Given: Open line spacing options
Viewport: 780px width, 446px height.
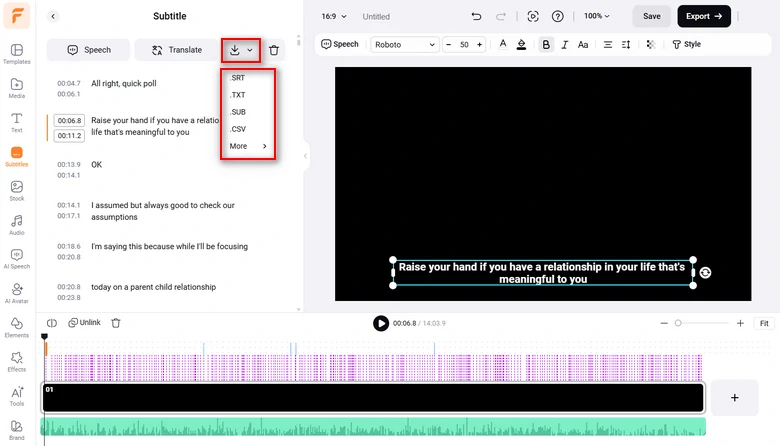Looking at the screenshot, I should pyautogui.click(x=626, y=44).
